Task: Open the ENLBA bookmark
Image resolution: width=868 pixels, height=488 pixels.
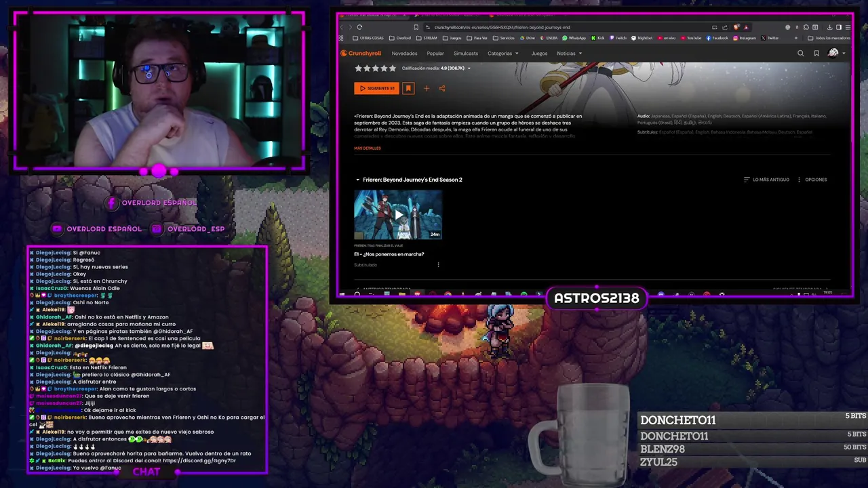Action: tap(549, 38)
